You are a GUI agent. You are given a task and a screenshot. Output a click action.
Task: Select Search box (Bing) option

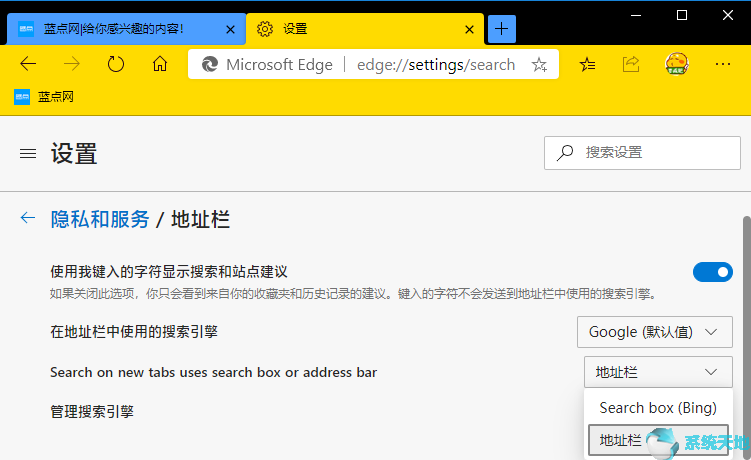[x=658, y=408]
